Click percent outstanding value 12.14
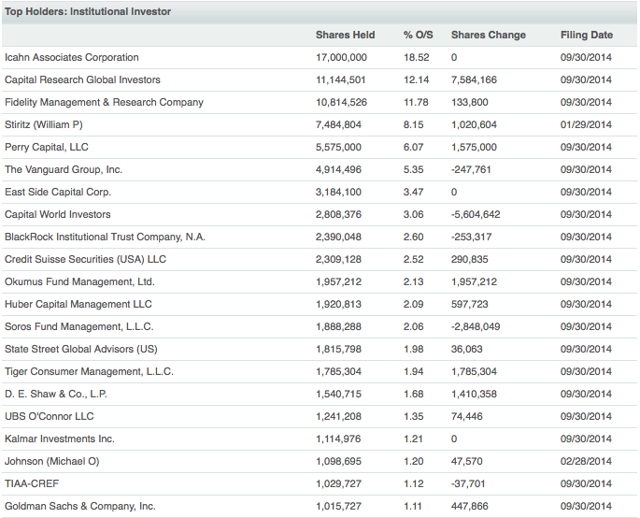The height and width of the screenshot is (518, 640). (x=416, y=80)
